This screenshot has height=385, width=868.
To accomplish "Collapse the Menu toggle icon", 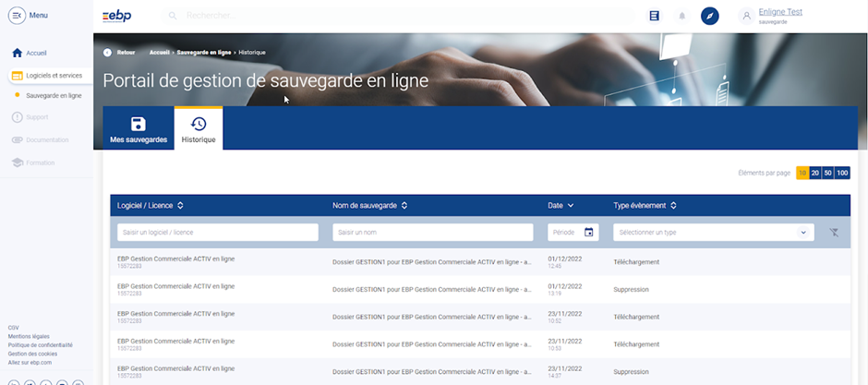I will 18,16.
